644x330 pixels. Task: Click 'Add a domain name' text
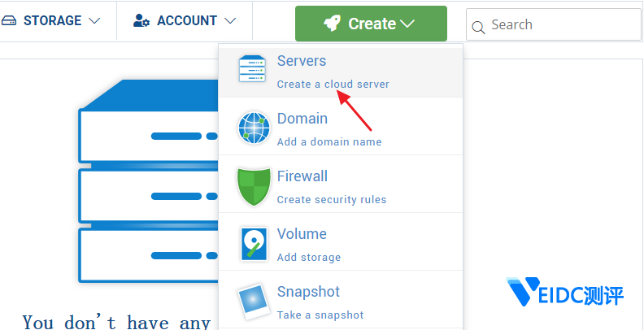coord(329,142)
